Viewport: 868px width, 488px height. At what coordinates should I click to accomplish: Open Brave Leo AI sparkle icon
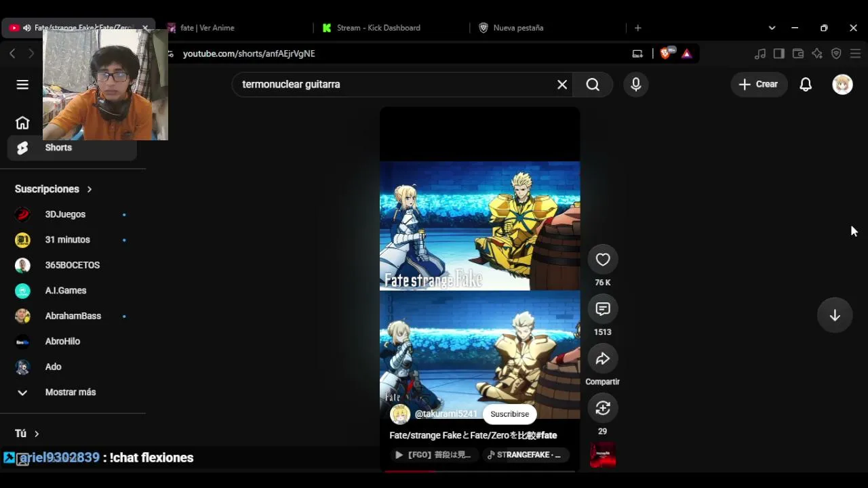coord(817,54)
